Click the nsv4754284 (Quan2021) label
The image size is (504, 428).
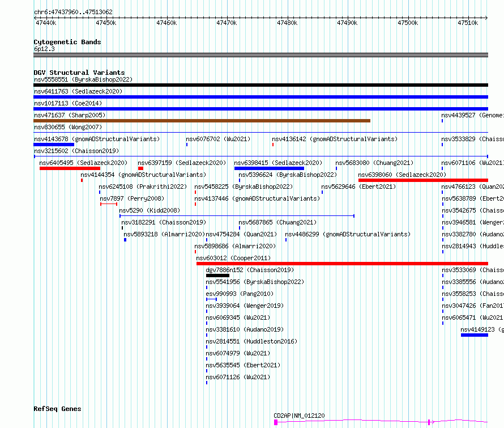point(241,234)
